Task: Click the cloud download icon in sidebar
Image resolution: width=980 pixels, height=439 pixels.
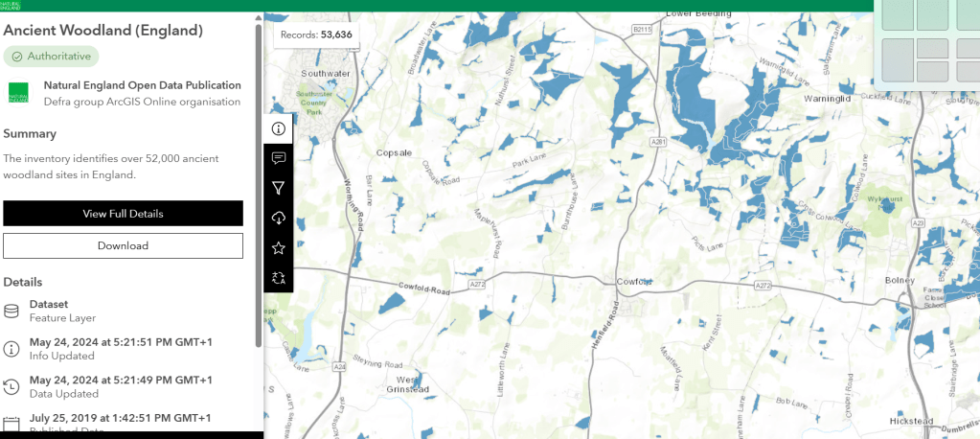Action: click(x=278, y=218)
